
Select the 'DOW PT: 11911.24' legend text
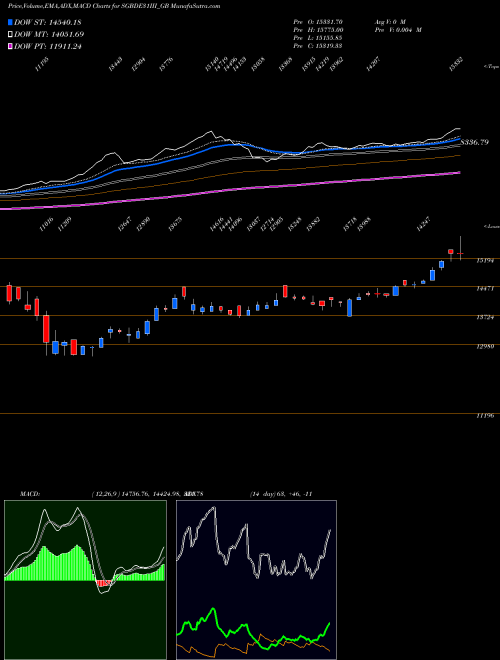(48, 47)
